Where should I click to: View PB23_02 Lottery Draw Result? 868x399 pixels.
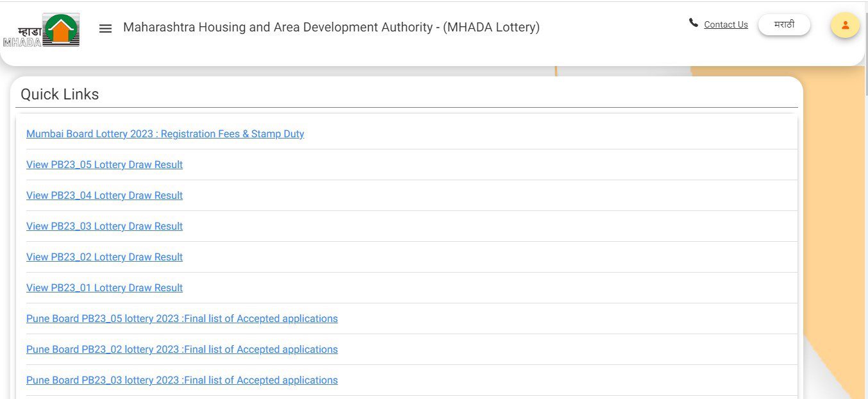(104, 257)
